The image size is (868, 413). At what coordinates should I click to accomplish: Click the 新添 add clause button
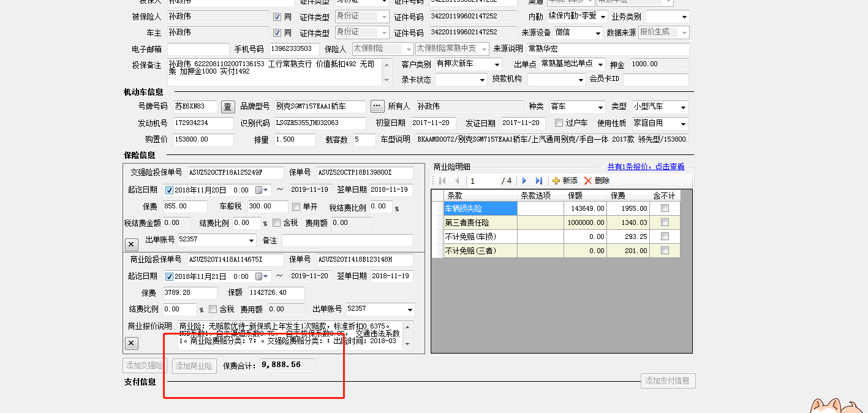point(565,181)
